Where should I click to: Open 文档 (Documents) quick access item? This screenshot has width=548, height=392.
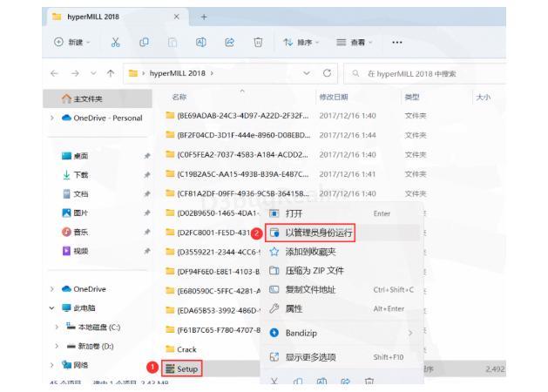[81, 194]
